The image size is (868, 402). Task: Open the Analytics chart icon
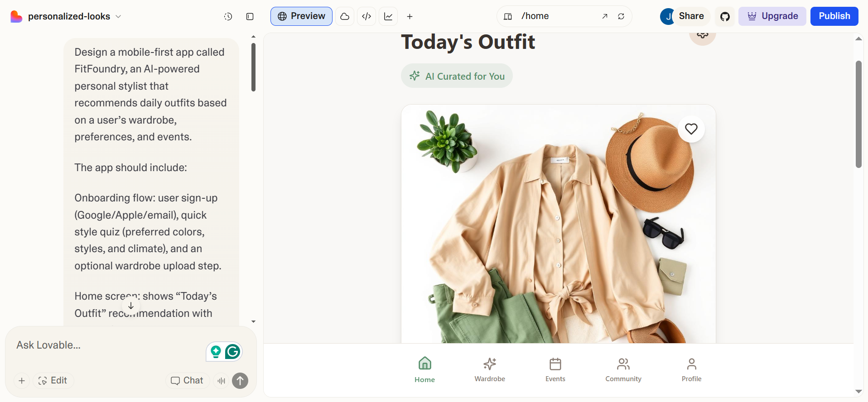tap(388, 16)
